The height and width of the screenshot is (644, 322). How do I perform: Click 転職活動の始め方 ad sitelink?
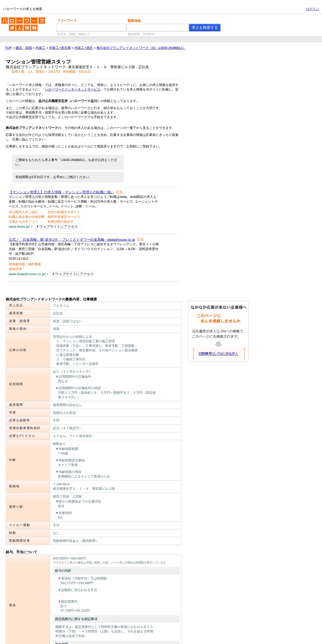click(60, 222)
